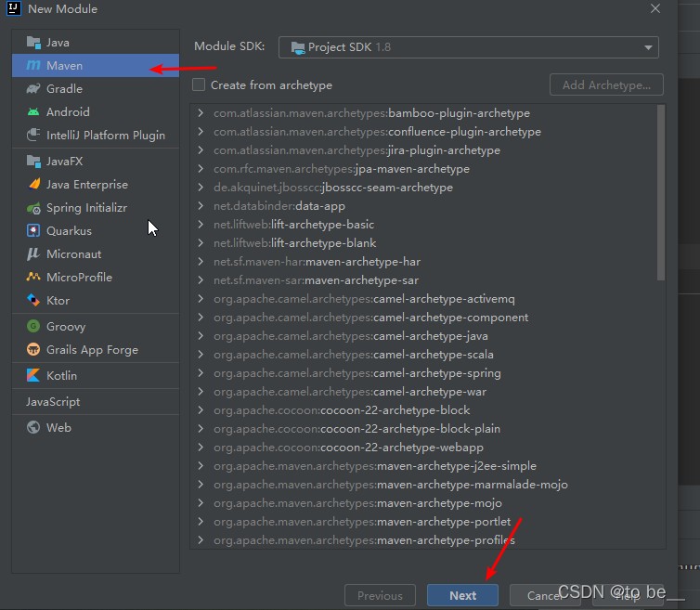Click Add Archetype... button
This screenshot has height=610, width=700.
tap(606, 84)
